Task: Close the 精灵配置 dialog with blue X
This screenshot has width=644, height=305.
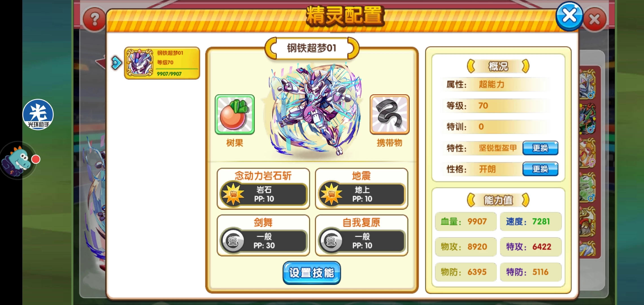Action: (569, 16)
